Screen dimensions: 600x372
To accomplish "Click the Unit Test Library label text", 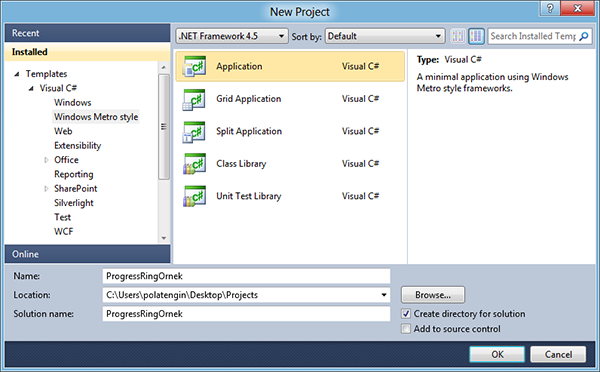I will pos(249,196).
